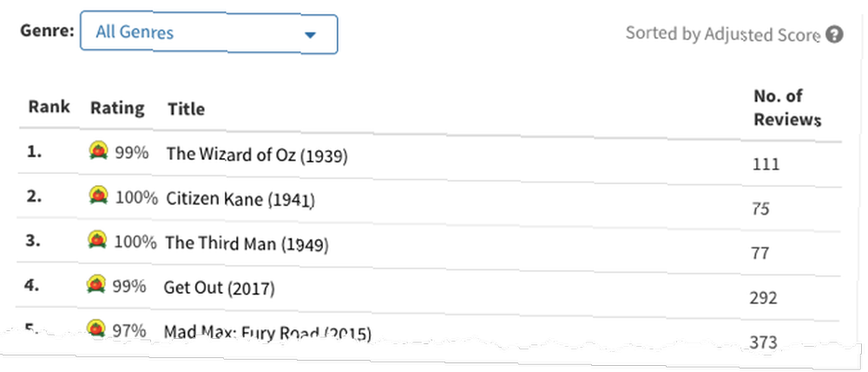Click the Rating column header
The image size is (868, 372).
117,108
